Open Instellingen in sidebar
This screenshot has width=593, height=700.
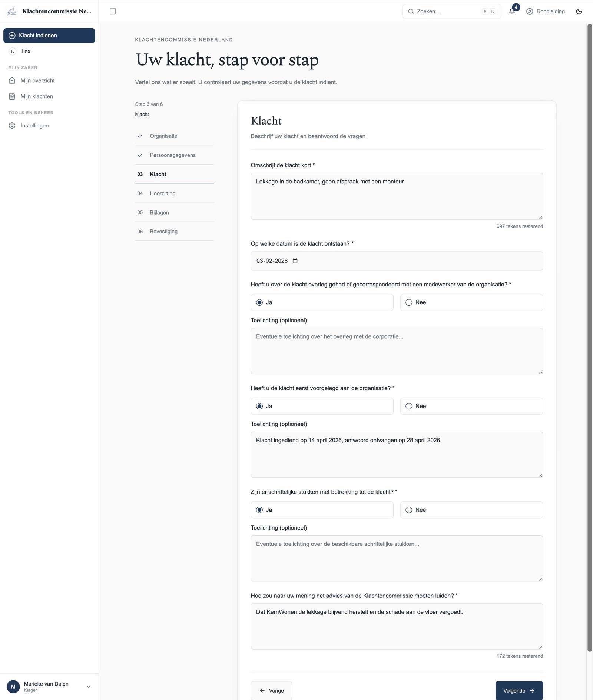point(49,126)
